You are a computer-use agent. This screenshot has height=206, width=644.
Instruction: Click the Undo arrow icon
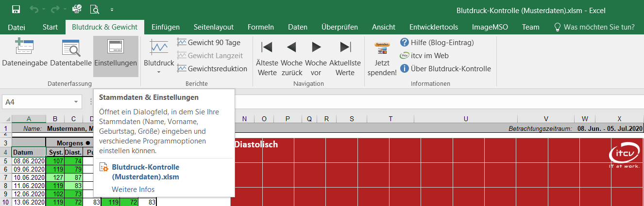[x=34, y=9]
